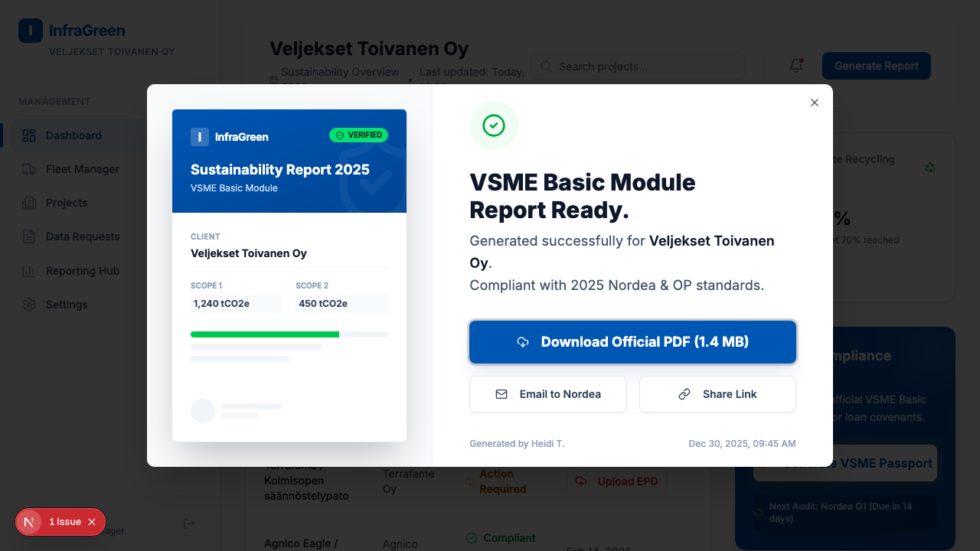Image resolution: width=980 pixels, height=551 pixels.
Task: Email the report to Nordea
Action: pyautogui.click(x=548, y=394)
